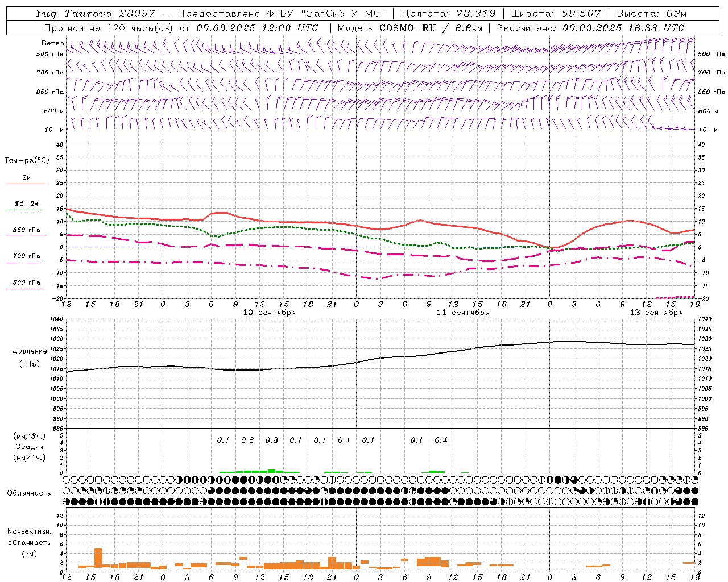This screenshot has width=728, height=582.
Task: Click the elevation label Высота: 63м
Action: 651,14
